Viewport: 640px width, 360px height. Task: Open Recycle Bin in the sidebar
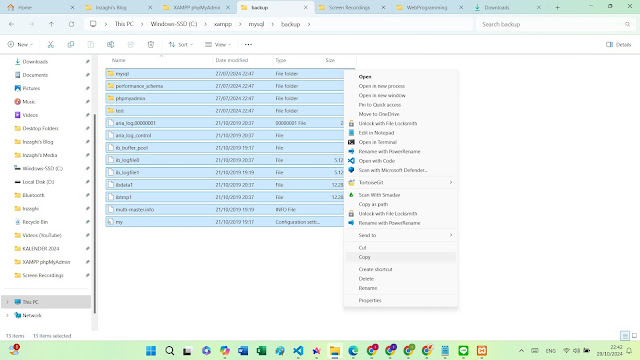point(35,222)
